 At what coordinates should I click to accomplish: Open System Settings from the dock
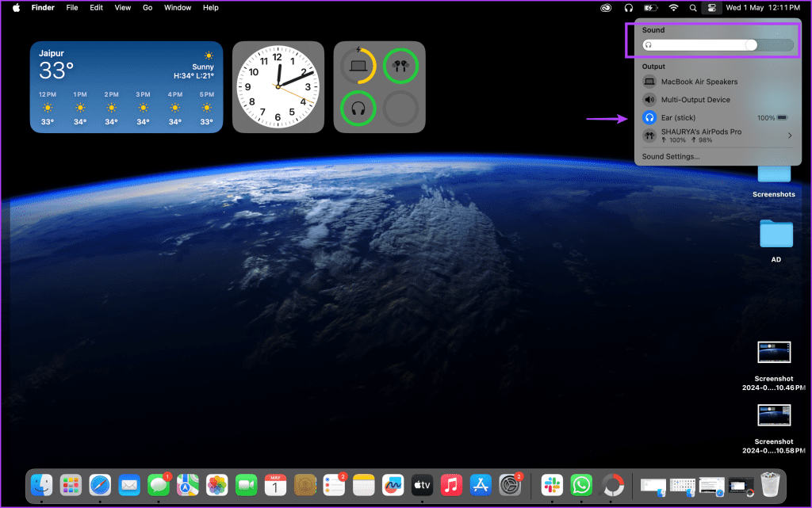(510, 485)
